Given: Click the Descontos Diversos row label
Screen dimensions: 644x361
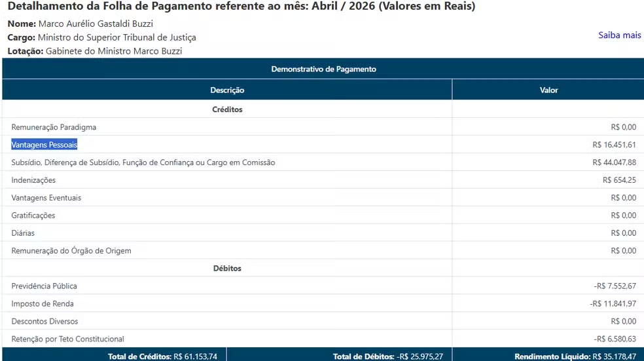Looking at the screenshot, I should 45,322.
